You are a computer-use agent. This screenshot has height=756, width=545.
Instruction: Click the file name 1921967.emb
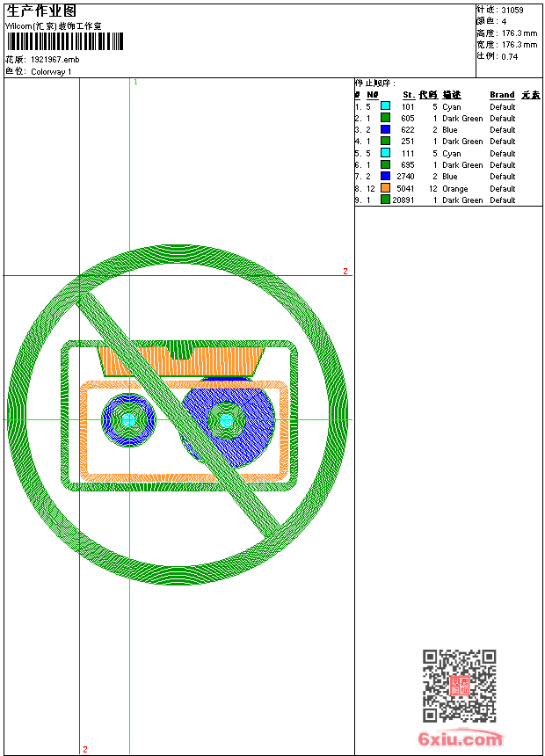(55, 60)
